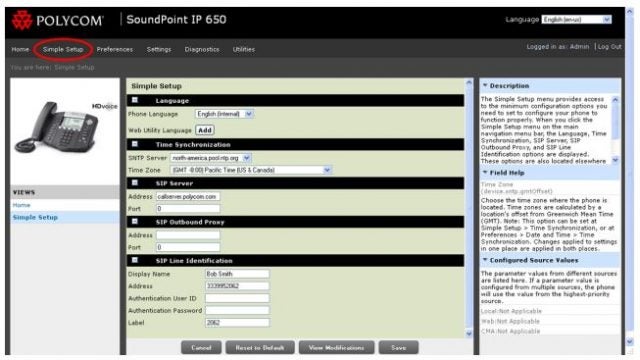Click the form scrollbar down arrow
Viewport: 640px width, 360px height.
469,333
